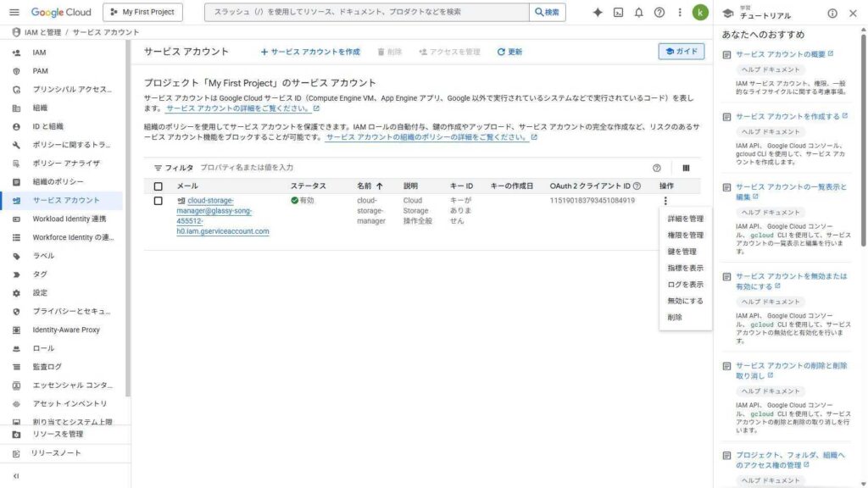Screen dimensions: 868x488
Task: Open the notifications bell
Action: pyautogui.click(x=639, y=12)
